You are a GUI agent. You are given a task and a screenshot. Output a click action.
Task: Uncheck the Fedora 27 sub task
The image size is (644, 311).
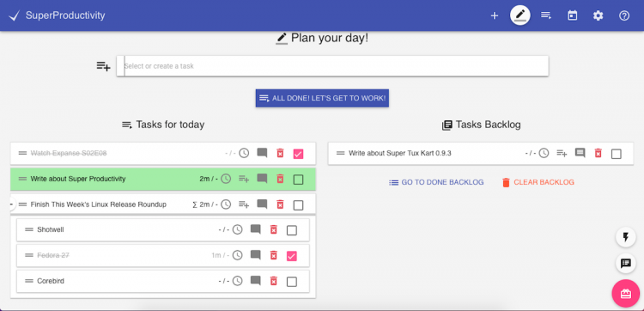(292, 256)
